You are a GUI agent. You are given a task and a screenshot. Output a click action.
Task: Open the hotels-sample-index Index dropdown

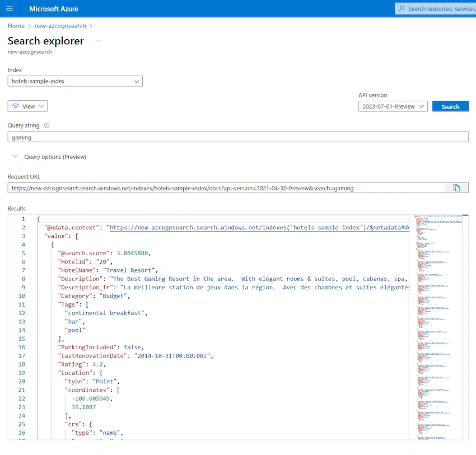point(75,81)
